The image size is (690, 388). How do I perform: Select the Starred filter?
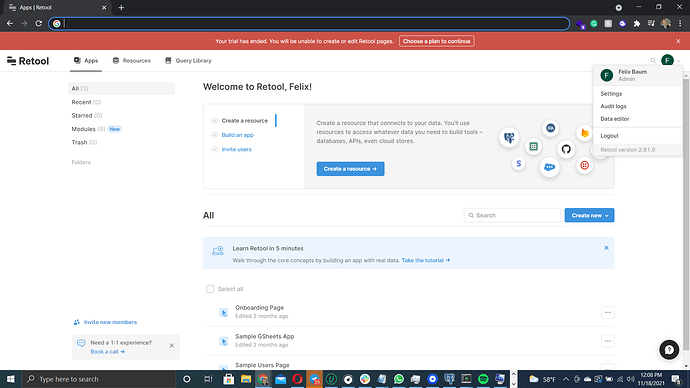[87, 115]
